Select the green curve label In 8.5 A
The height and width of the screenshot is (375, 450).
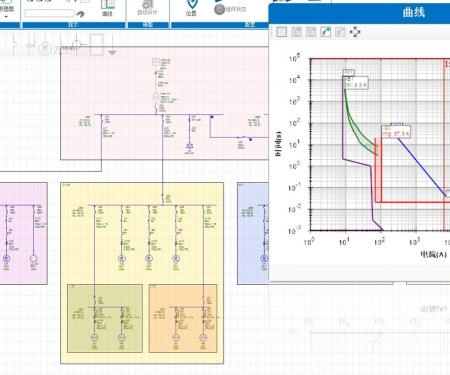coord(356,83)
